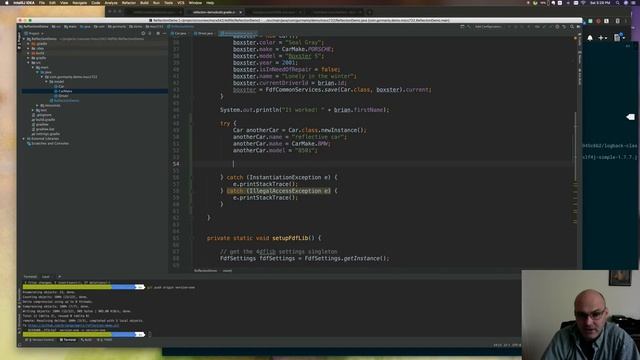
Task: Click line number 54 in the gutter
Action: pos(176,164)
